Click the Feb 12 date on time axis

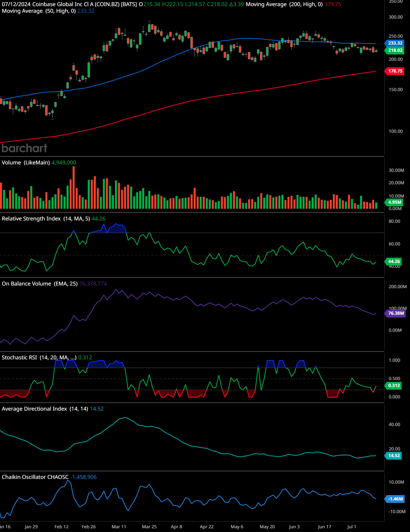tap(61, 527)
